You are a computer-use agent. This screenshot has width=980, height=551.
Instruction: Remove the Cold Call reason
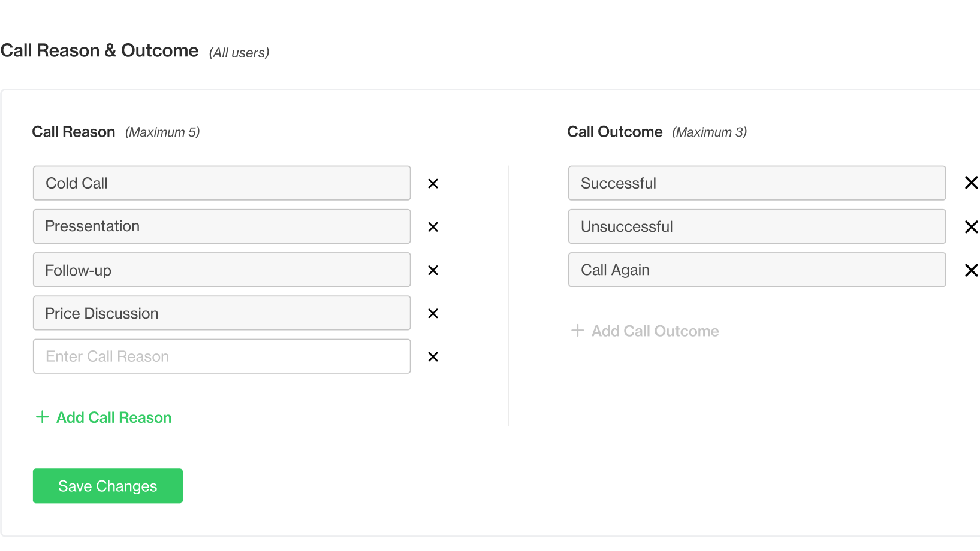433,183
